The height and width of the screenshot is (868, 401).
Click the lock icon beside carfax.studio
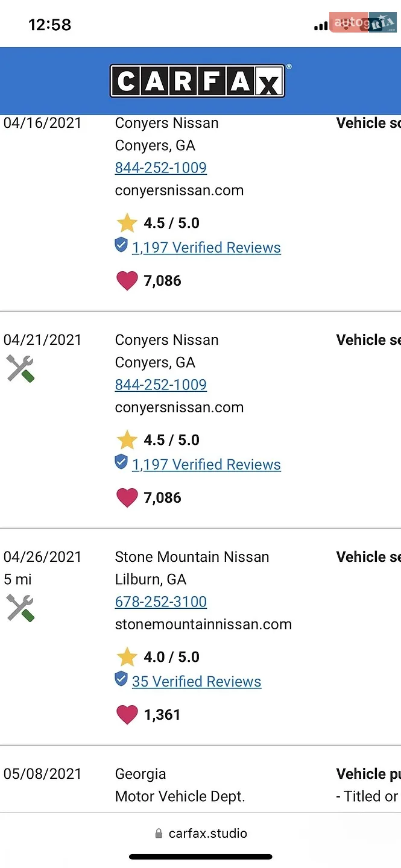[x=159, y=834]
